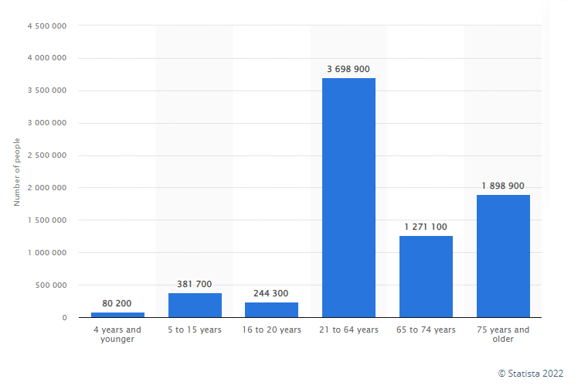Click the 381 700 data label
The height and width of the screenshot is (386, 588).
point(195,284)
